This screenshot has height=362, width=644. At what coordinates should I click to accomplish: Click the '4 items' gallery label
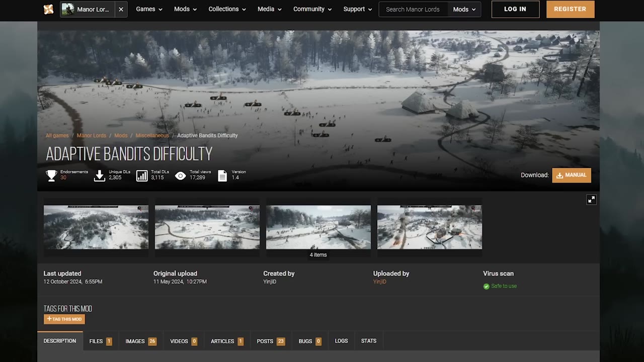coord(318,255)
